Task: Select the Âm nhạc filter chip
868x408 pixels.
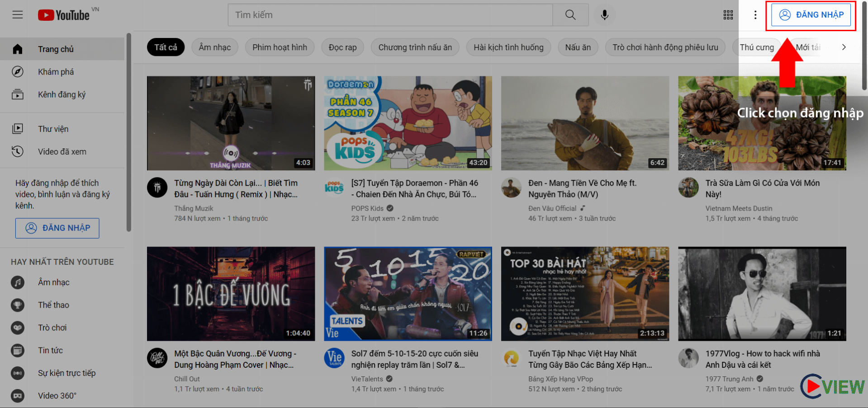Action: click(x=215, y=47)
